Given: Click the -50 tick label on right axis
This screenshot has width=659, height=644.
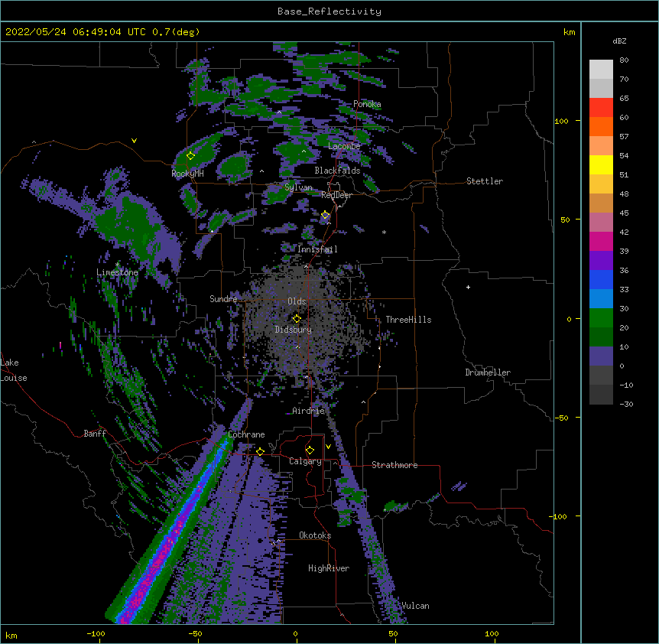Looking at the screenshot, I should (561, 418).
